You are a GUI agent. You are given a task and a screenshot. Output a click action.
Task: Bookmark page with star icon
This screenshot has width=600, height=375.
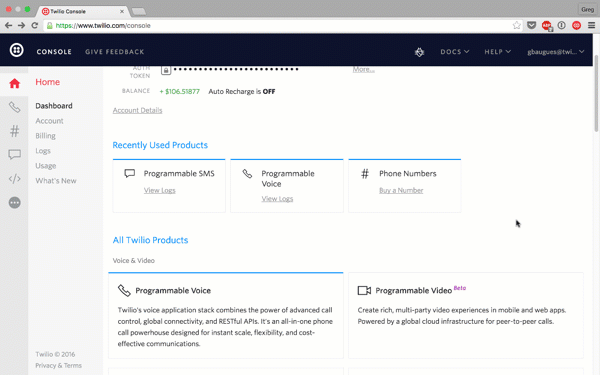pos(517,25)
